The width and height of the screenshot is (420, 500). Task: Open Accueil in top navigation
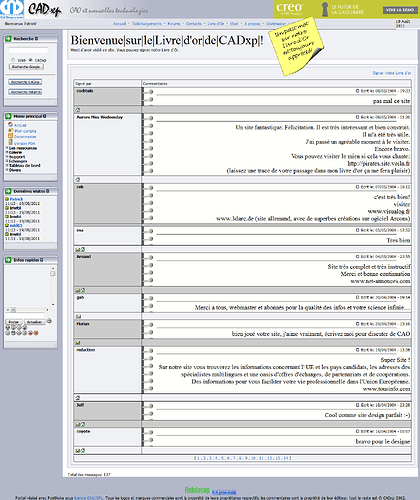tap(119, 24)
